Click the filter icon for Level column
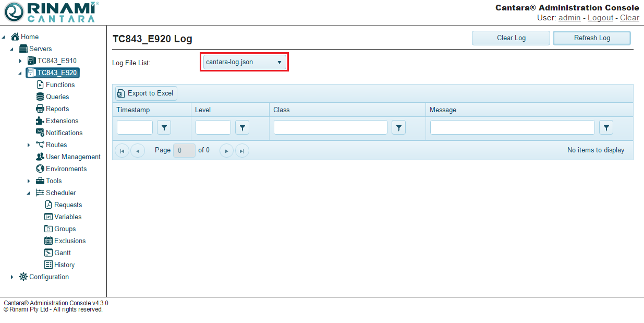The width and height of the screenshot is (644, 323). pos(242,127)
